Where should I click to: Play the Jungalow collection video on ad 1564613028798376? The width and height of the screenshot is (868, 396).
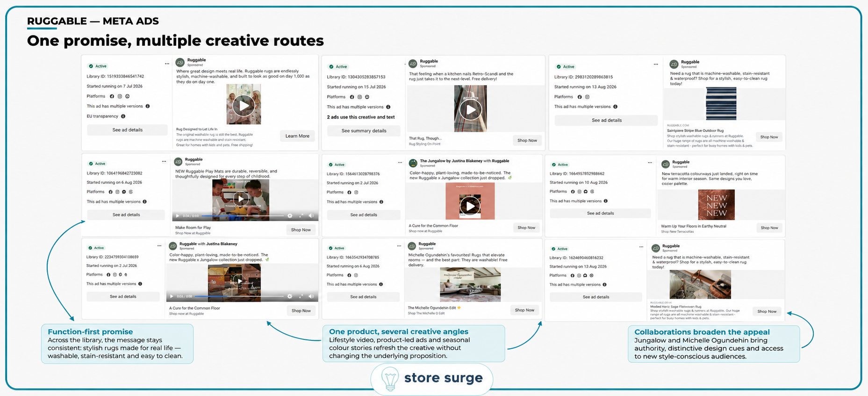click(x=470, y=206)
